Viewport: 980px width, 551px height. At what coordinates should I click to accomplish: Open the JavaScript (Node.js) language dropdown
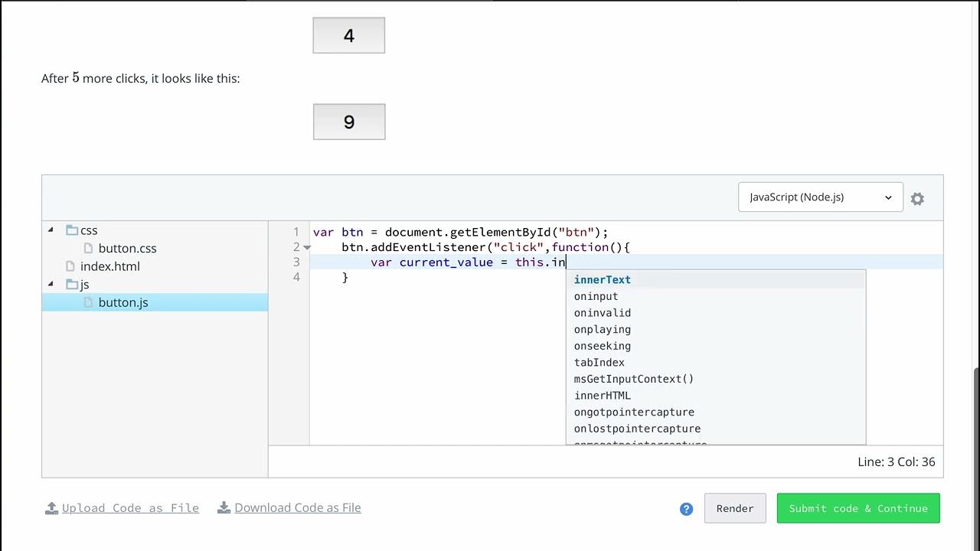821,197
